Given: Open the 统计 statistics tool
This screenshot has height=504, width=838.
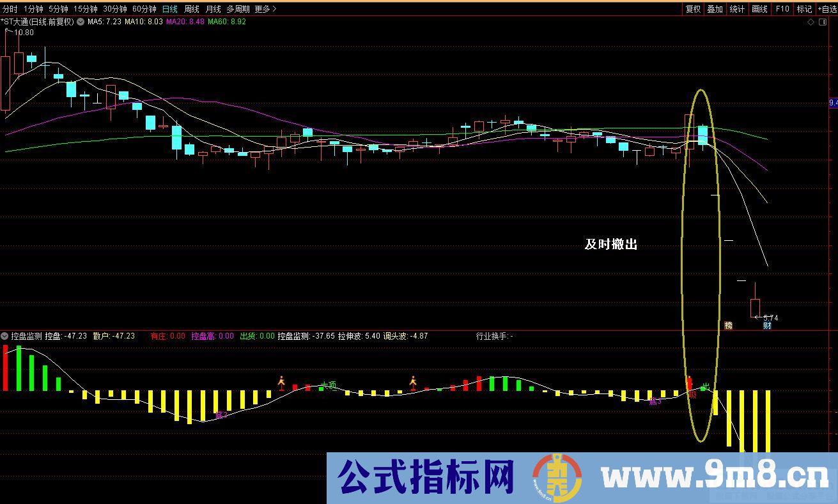Looking at the screenshot, I should [x=737, y=9].
